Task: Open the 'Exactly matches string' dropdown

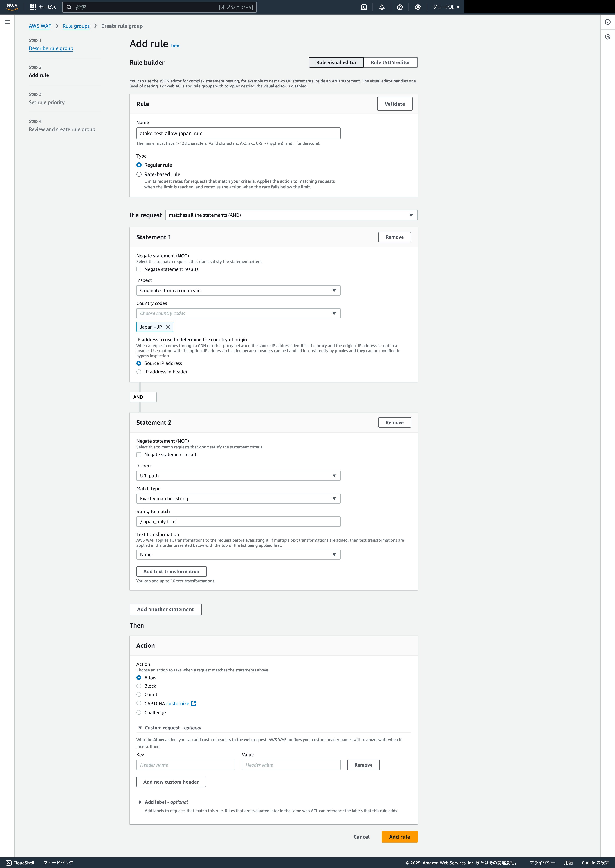Action: pyautogui.click(x=238, y=499)
